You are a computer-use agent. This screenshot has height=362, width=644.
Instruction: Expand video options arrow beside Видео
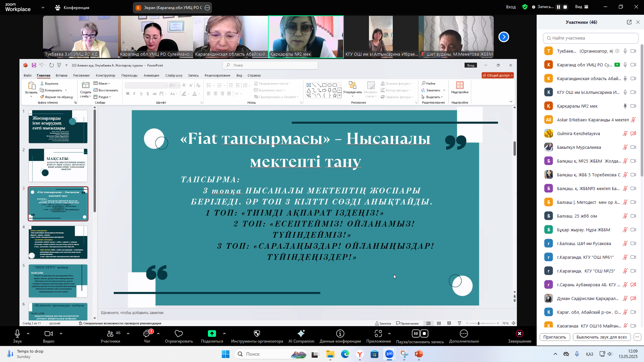(61, 334)
